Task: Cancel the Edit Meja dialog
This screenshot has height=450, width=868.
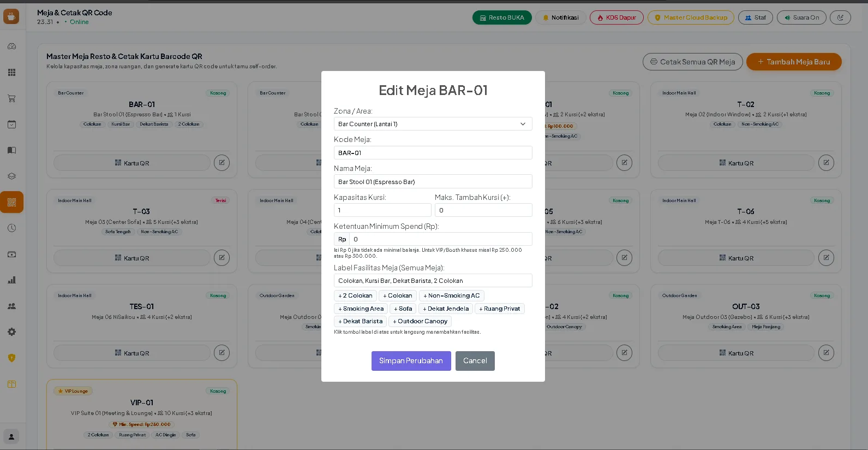Action: 475,361
